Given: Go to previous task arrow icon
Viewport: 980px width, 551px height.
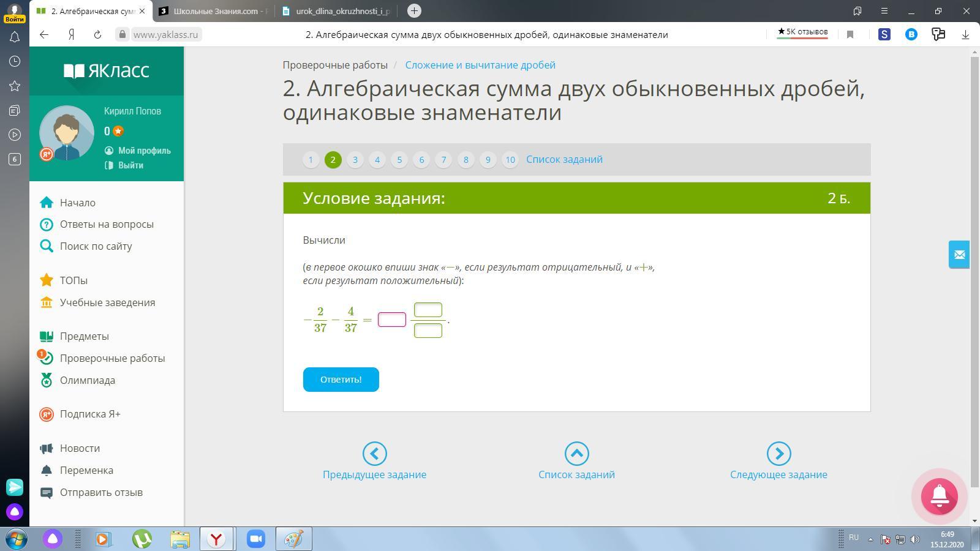Looking at the screenshot, I should click(x=374, y=454).
